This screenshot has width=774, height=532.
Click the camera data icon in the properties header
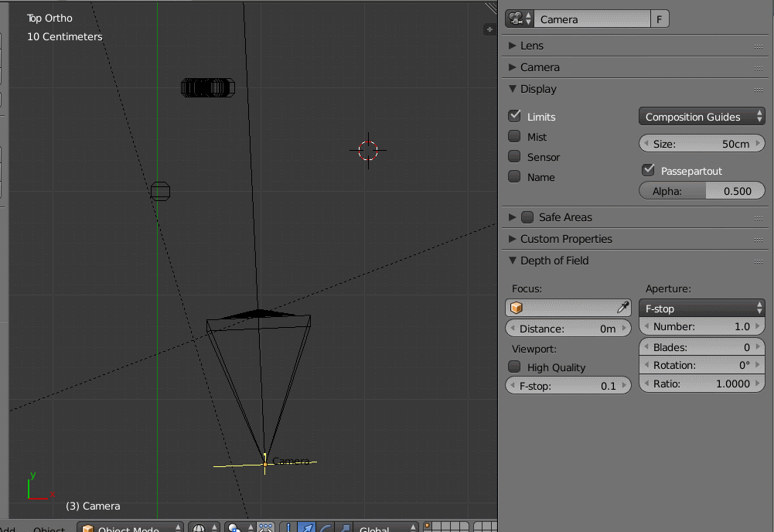517,19
